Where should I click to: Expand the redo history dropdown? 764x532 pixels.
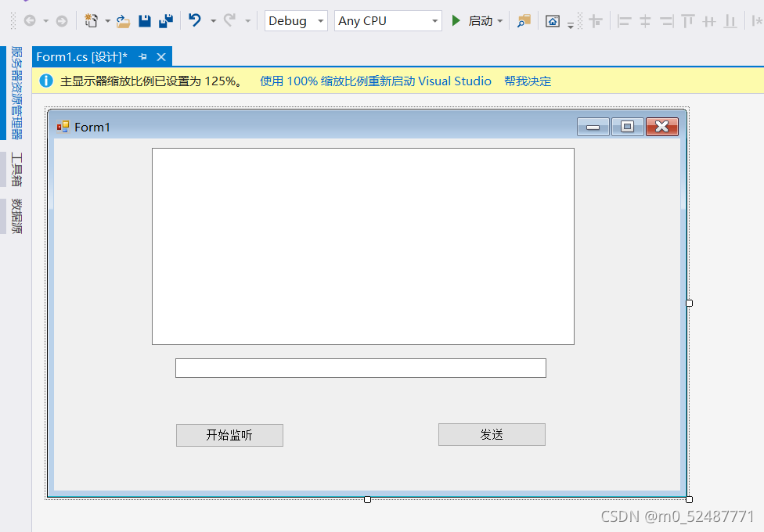coord(248,21)
